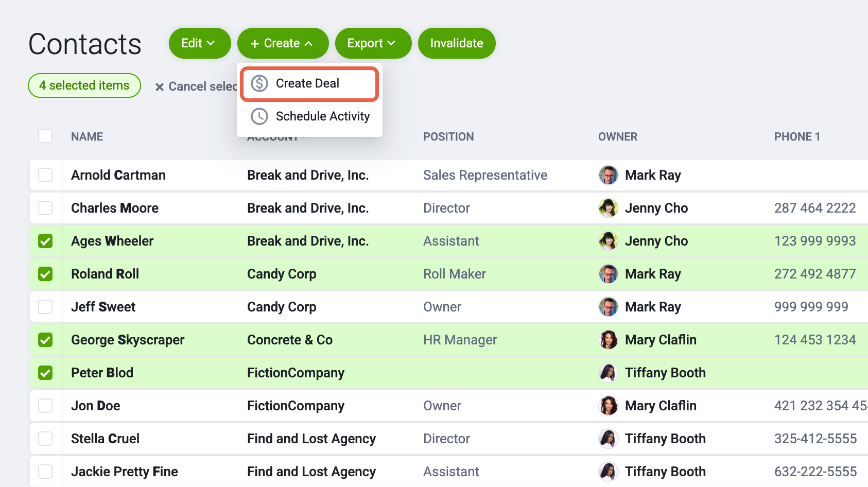868x487 pixels.
Task: Click the X icon to cancel selection
Action: tap(160, 87)
